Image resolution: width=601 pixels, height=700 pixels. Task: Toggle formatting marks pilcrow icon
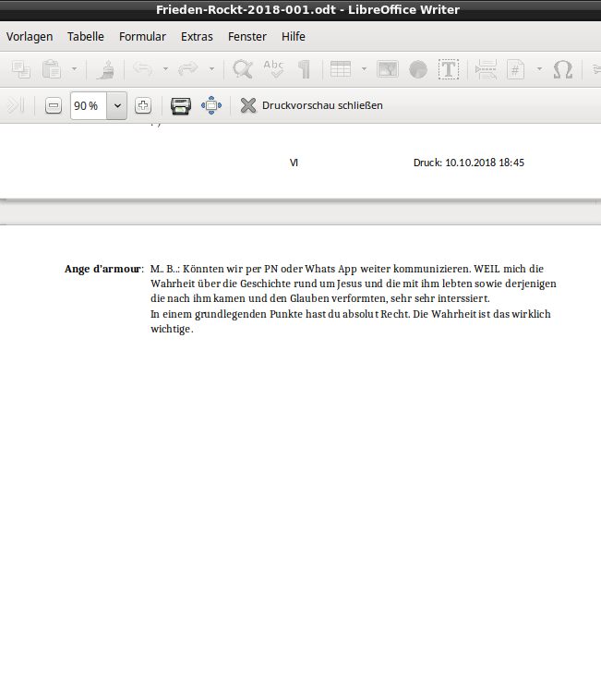304,69
